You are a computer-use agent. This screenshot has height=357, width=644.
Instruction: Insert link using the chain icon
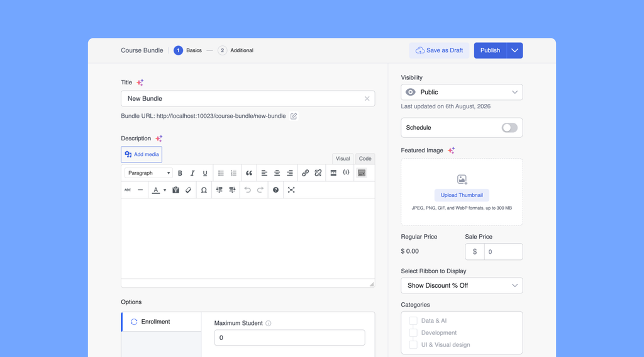tap(305, 173)
